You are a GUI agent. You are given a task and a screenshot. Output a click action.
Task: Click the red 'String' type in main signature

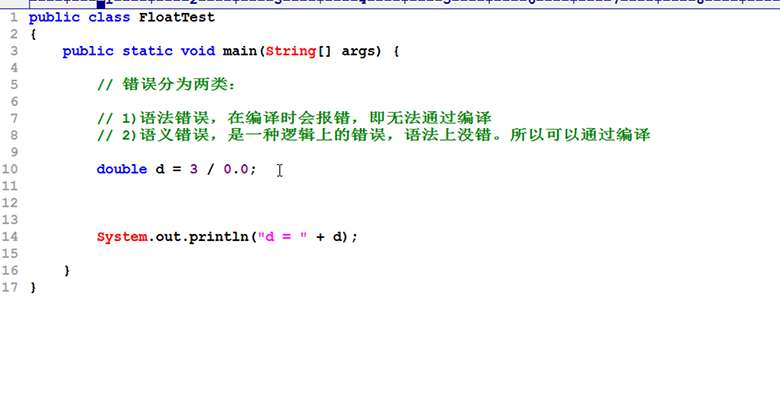click(x=291, y=51)
